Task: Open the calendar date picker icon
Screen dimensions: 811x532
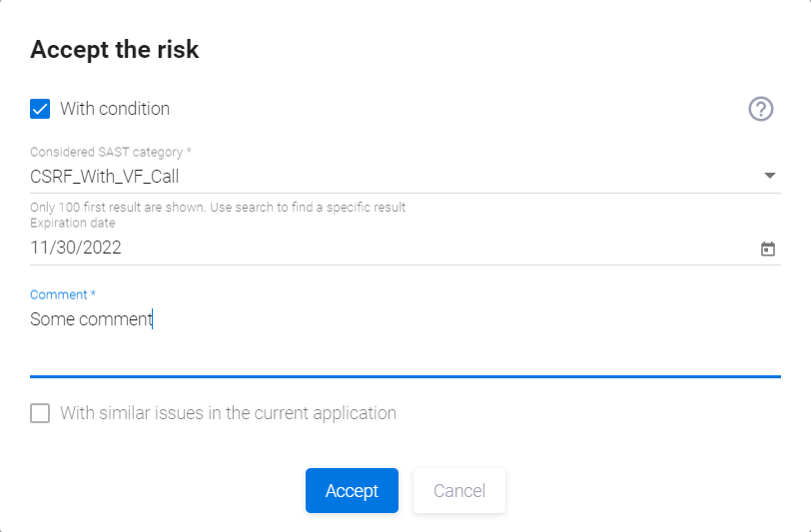Action: coord(768,249)
